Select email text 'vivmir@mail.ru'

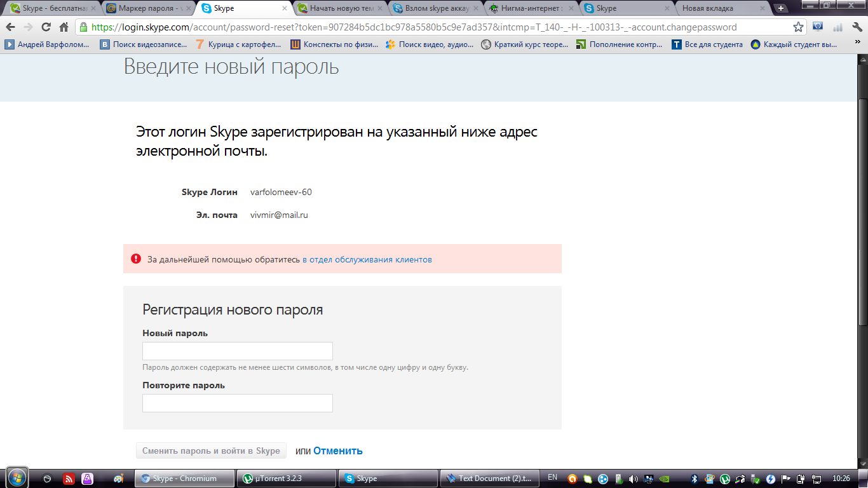pos(279,215)
